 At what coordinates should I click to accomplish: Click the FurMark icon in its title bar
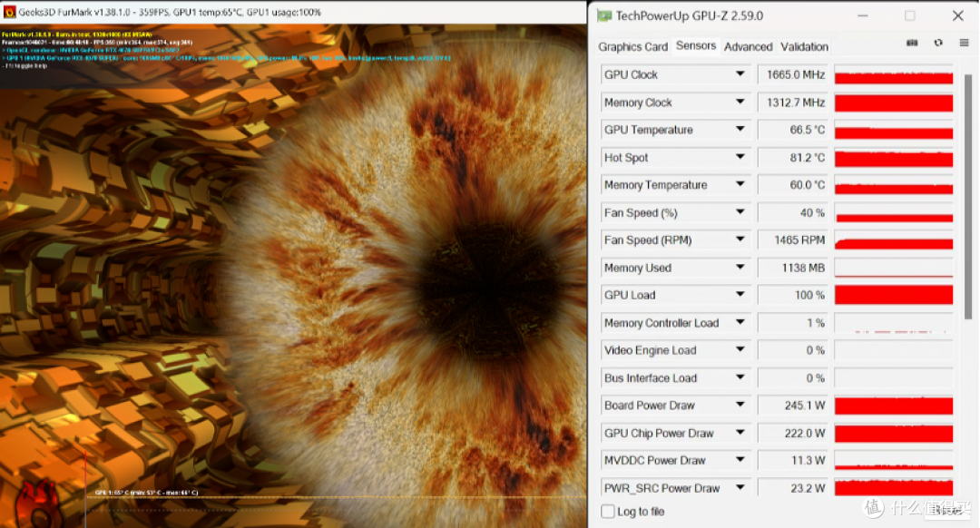coord(10,12)
